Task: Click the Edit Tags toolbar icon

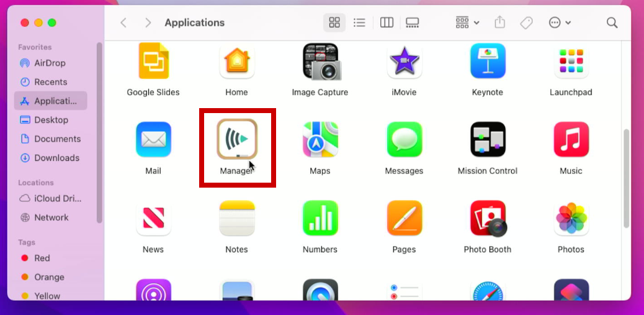Action: 526,22
